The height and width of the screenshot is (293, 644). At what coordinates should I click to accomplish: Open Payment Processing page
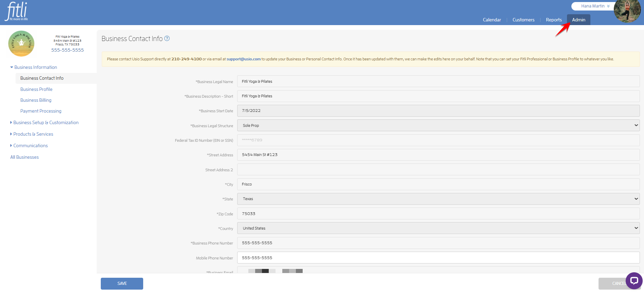point(41,111)
